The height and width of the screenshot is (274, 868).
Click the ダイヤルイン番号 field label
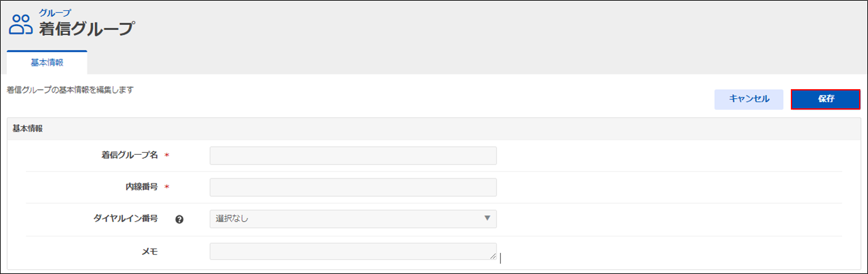[x=125, y=219]
